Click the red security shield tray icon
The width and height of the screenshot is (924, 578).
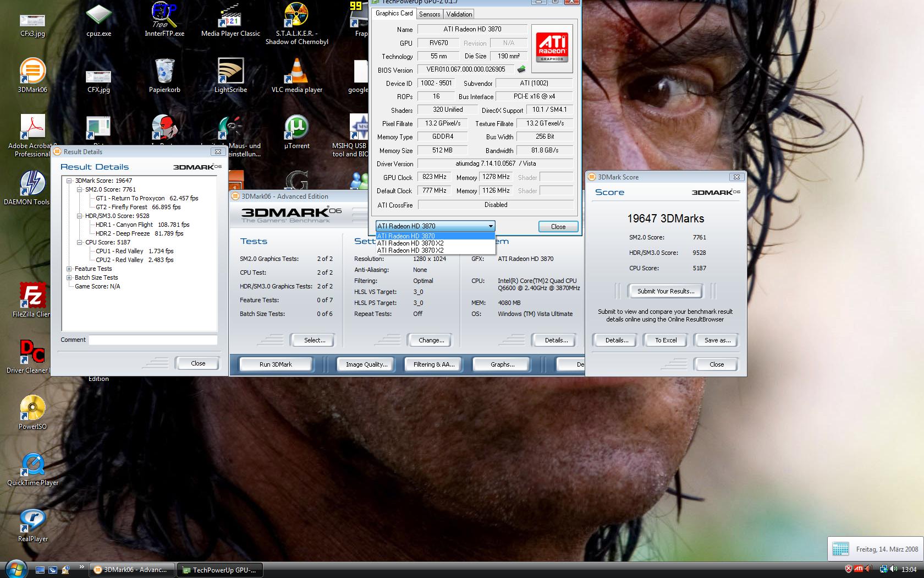click(849, 569)
